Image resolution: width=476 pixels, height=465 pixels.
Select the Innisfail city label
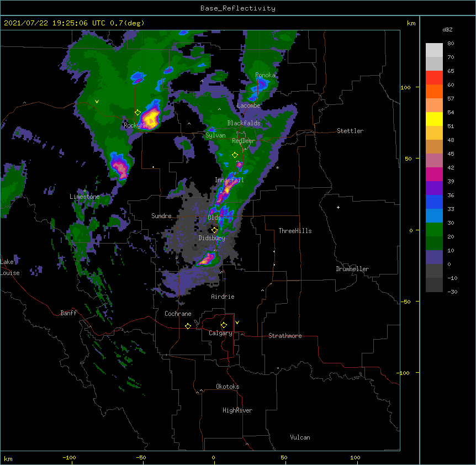[x=229, y=180]
